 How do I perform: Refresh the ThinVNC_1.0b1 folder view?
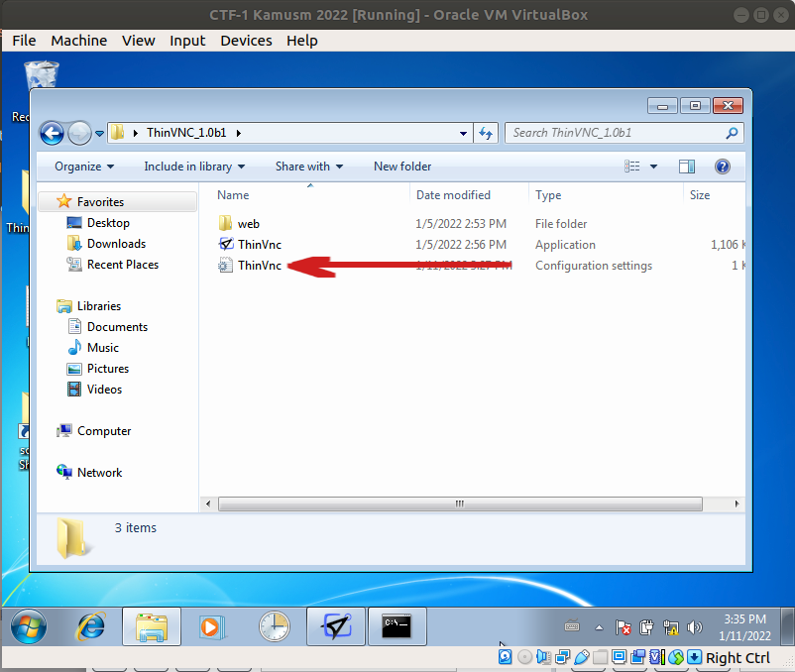tap(486, 133)
